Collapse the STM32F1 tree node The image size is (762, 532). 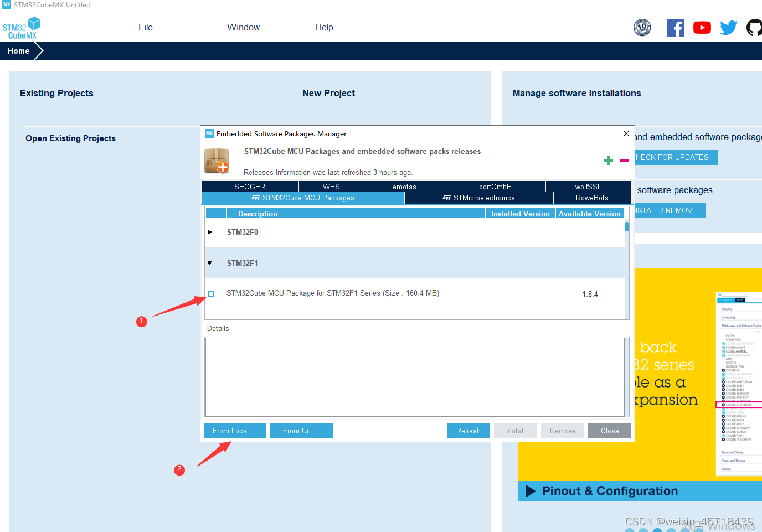click(210, 263)
